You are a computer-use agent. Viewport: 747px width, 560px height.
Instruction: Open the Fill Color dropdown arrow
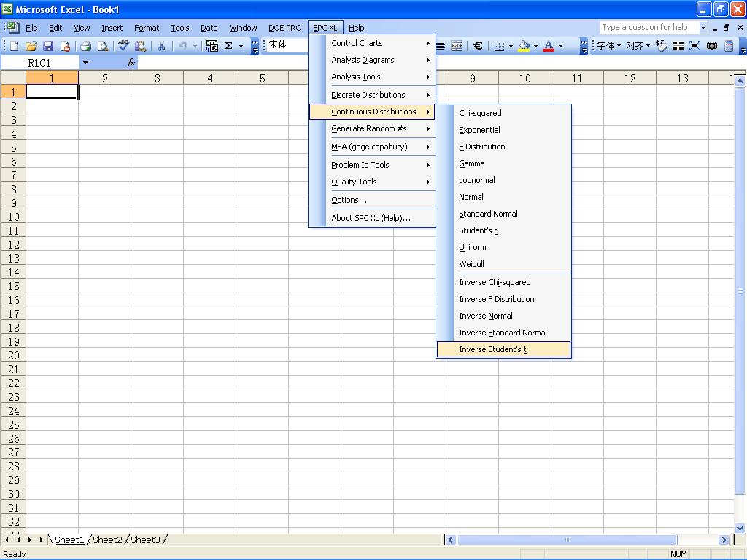click(535, 46)
